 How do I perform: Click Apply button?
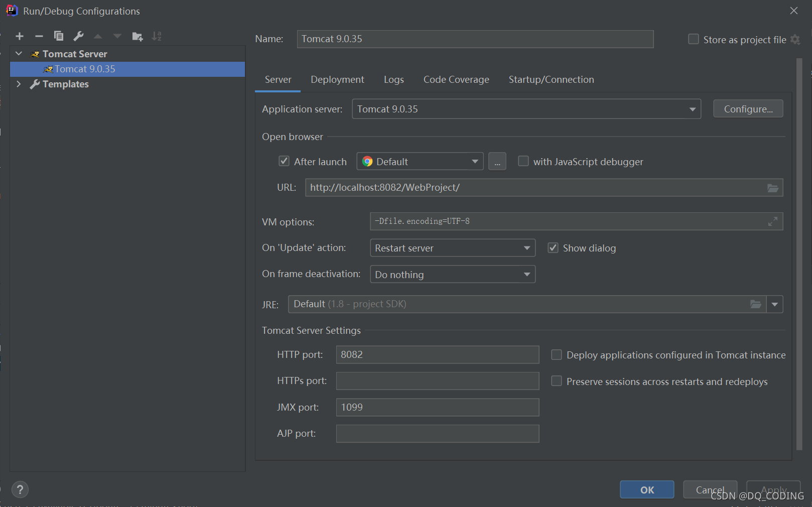773,490
